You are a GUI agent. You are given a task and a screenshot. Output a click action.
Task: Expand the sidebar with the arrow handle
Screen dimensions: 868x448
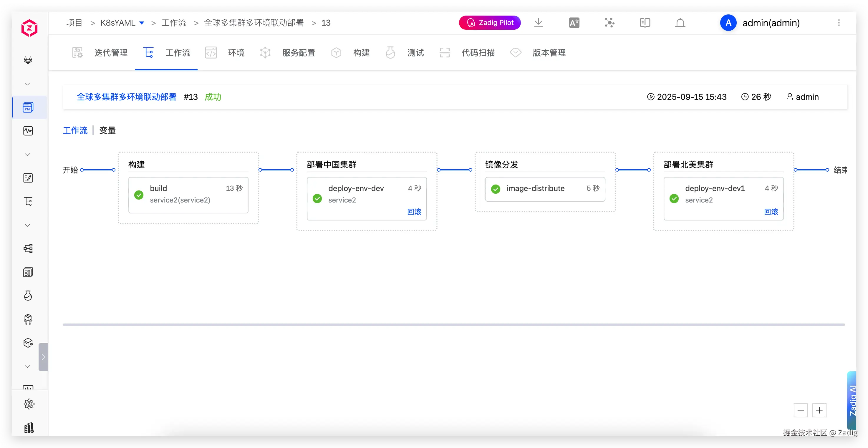pos(44,357)
